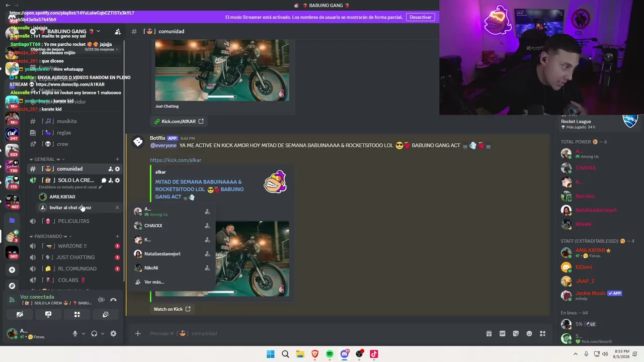
Task: Mute the microphone
Action: 75,333
